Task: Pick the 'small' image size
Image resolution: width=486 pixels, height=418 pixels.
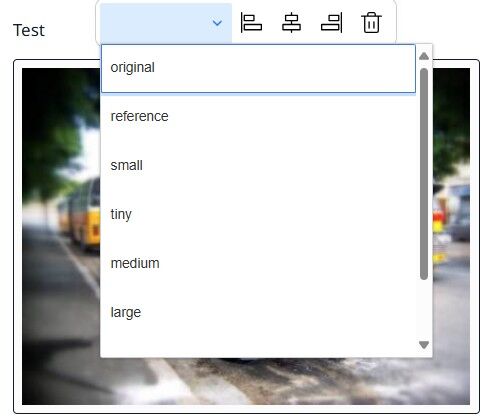Action: click(x=258, y=165)
